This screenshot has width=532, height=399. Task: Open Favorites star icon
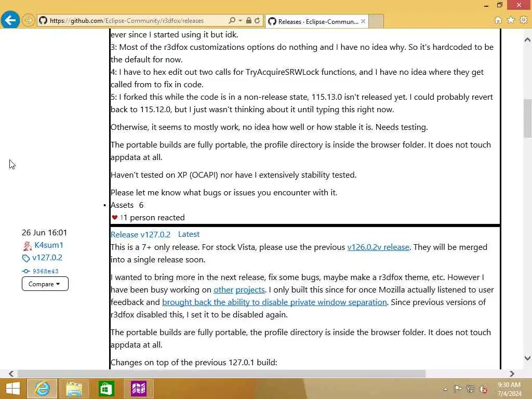[x=511, y=20]
